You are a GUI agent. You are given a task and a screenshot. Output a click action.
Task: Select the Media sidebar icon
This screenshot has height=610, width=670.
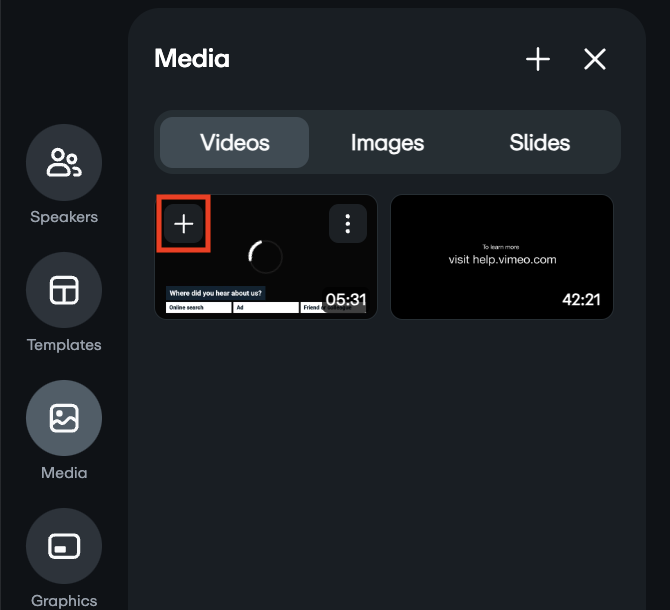pyautogui.click(x=64, y=419)
